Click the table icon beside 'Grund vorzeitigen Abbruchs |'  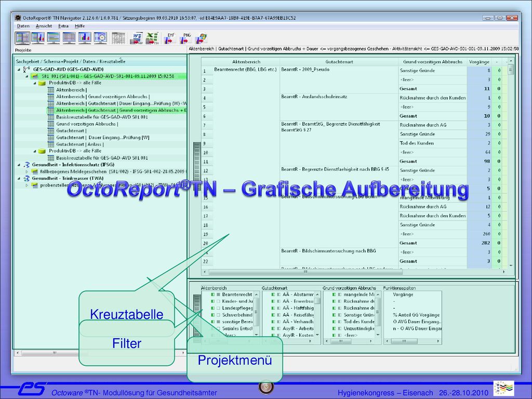(51, 124)
